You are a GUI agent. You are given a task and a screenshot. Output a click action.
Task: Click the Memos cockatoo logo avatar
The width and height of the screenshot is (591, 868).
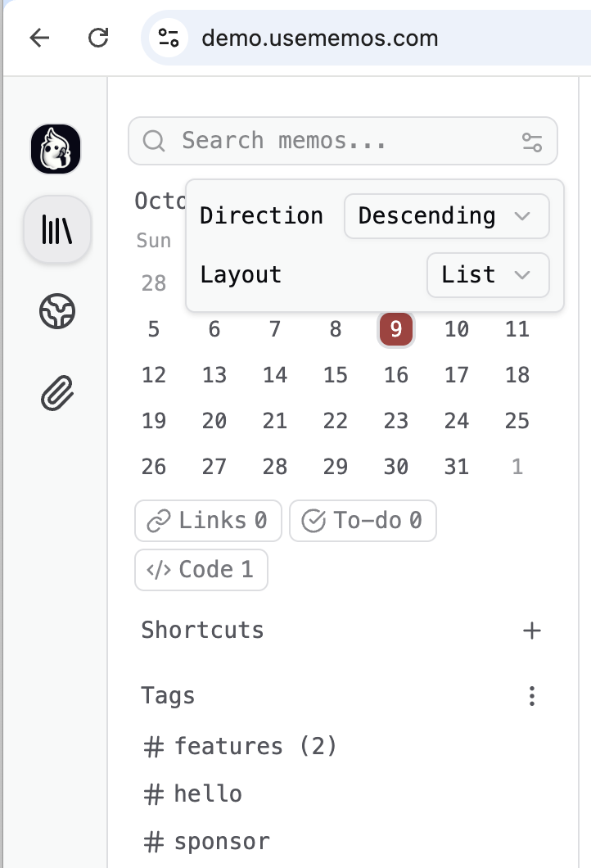56,149
